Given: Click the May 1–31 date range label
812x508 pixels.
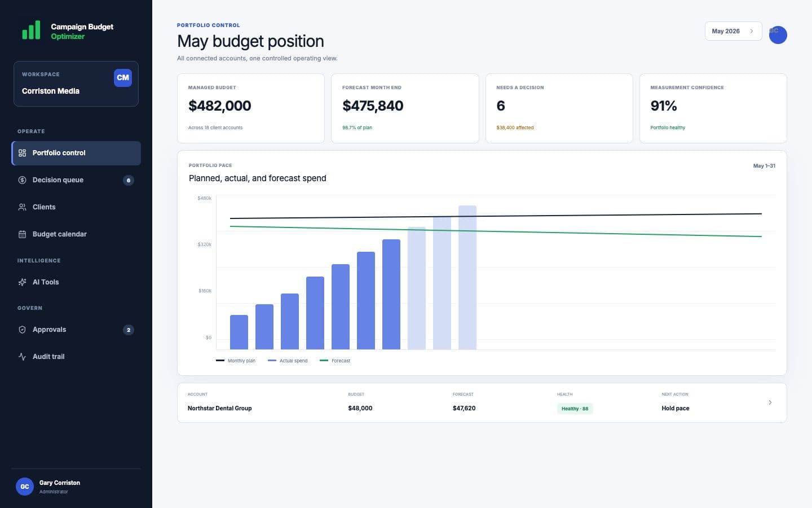Looking at the screenshot, I should coord(764,165).
